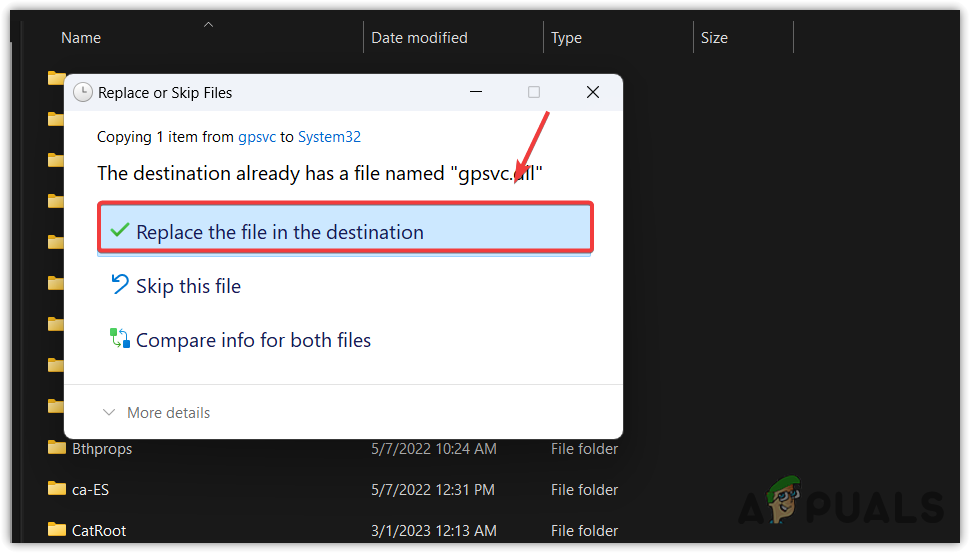Choose Replace the file in the destination
This screenshot has width=970, height=553.
(x=345, y=228)
